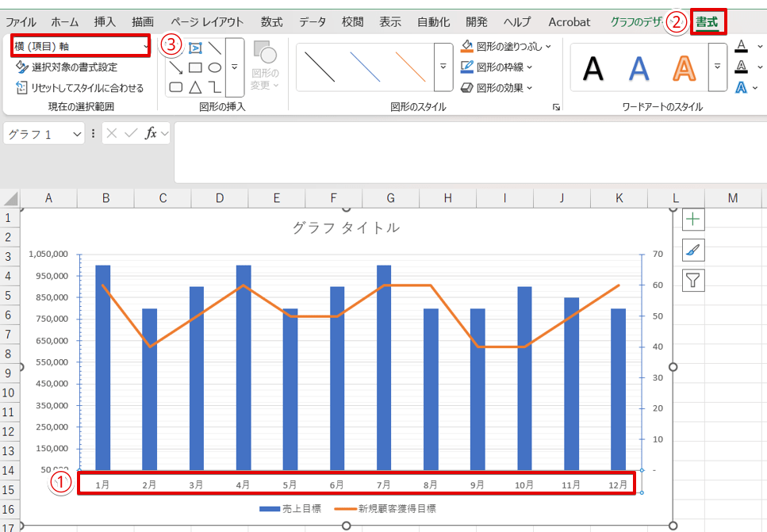This screenshot has width=767, height=532.
Task: Open the データ ribbon tab
Action: (313, 22)
